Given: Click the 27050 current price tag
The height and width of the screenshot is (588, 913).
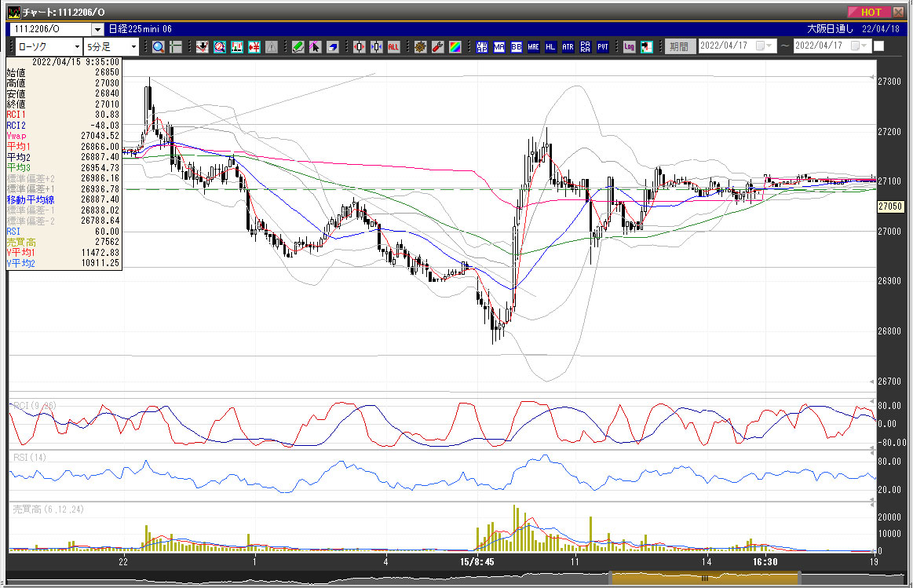Looking at the screenshot, I should 890,206.
